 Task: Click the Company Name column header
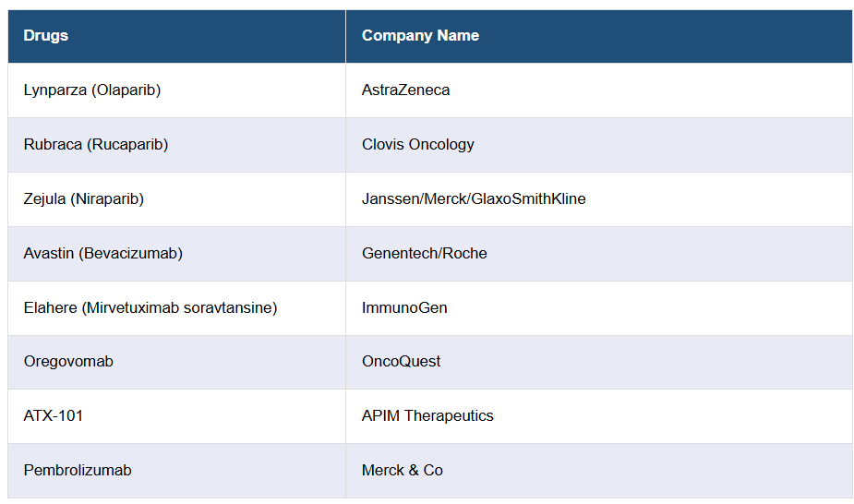(420, 36)
